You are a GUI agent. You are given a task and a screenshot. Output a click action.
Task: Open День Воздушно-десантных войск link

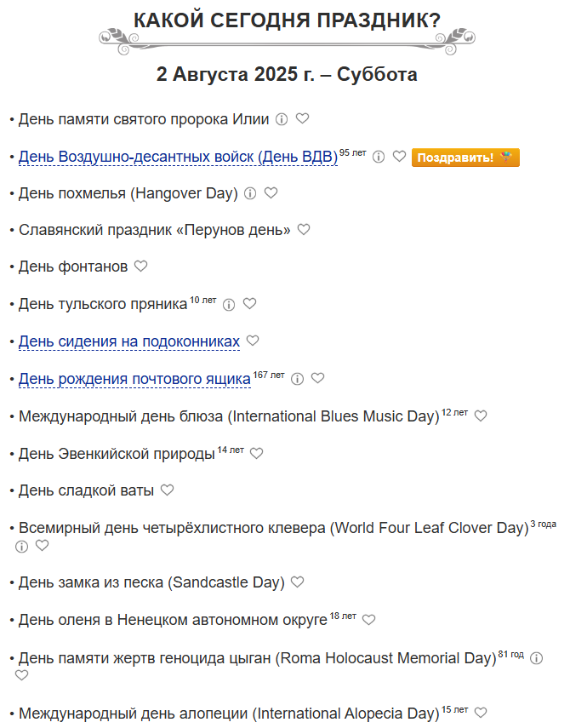(178, 157)
